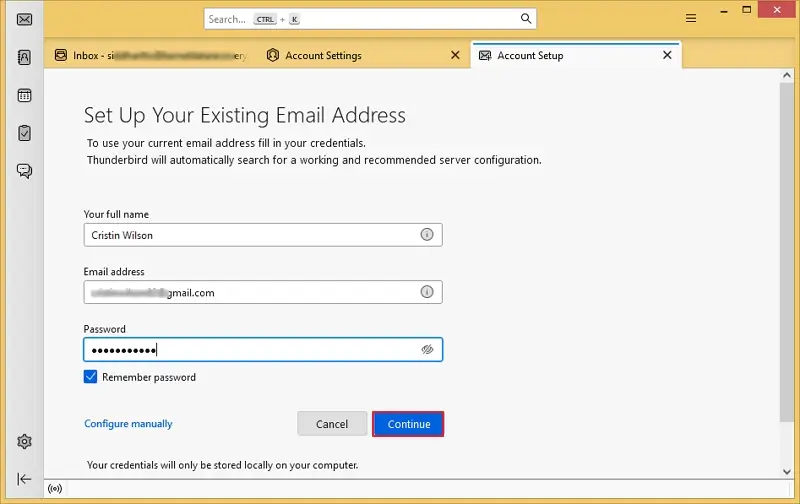Toggle password visibility eye icon
Image resolution: width=800 pixels, height=504 pixels.
click(427, 349)
